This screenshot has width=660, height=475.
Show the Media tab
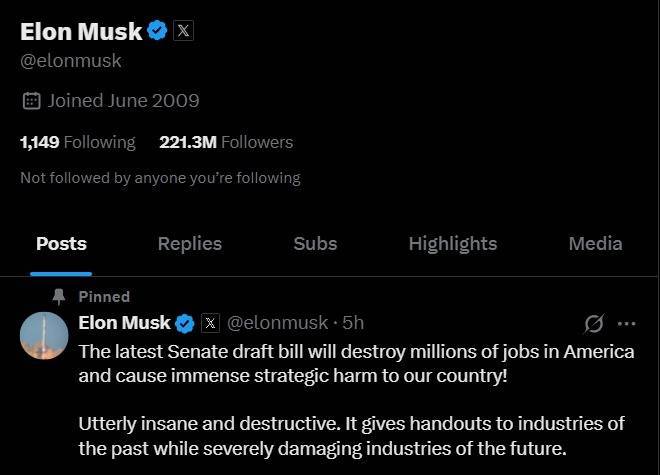coord(595,243)
